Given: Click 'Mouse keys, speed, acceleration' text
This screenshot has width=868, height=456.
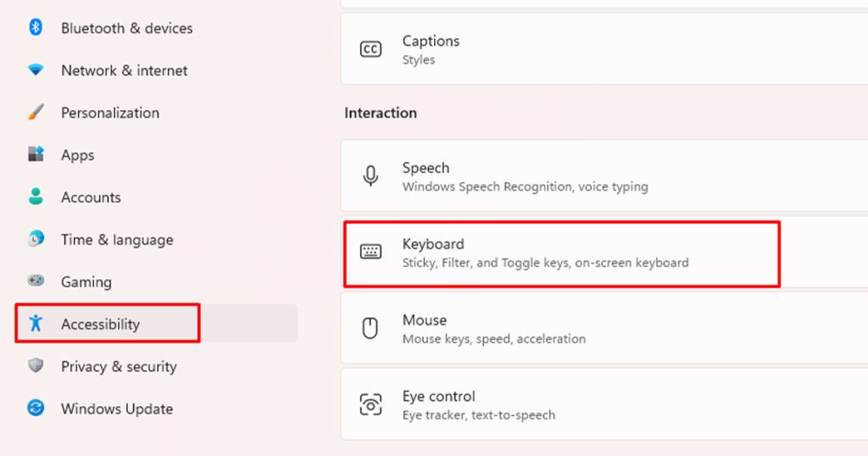Looking at the screenshot, I should click(494, 339).
